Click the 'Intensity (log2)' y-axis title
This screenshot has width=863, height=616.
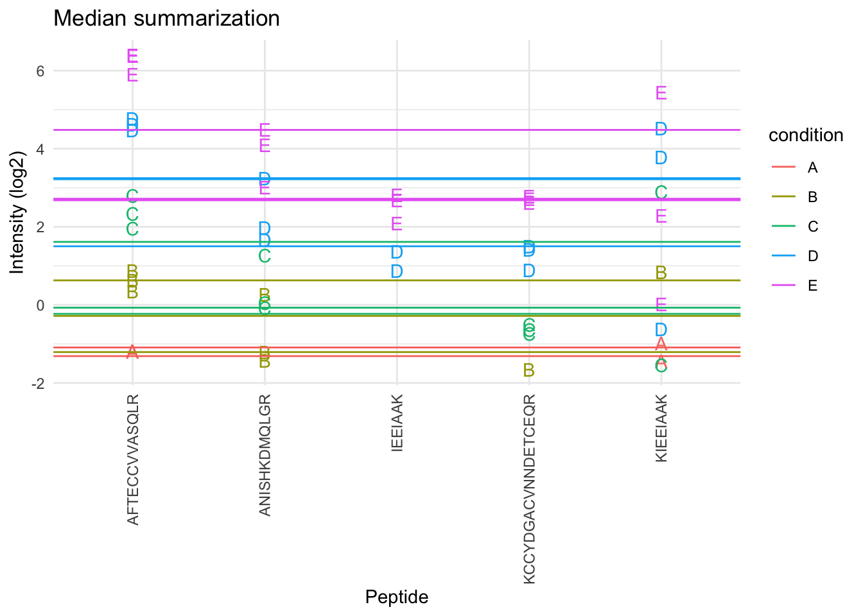click(x=17, y=212)
